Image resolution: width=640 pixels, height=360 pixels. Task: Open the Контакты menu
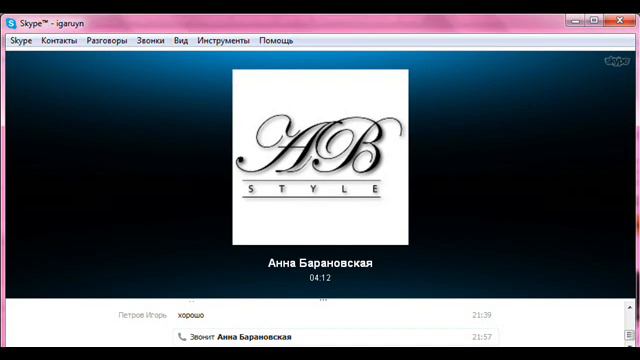59,41
